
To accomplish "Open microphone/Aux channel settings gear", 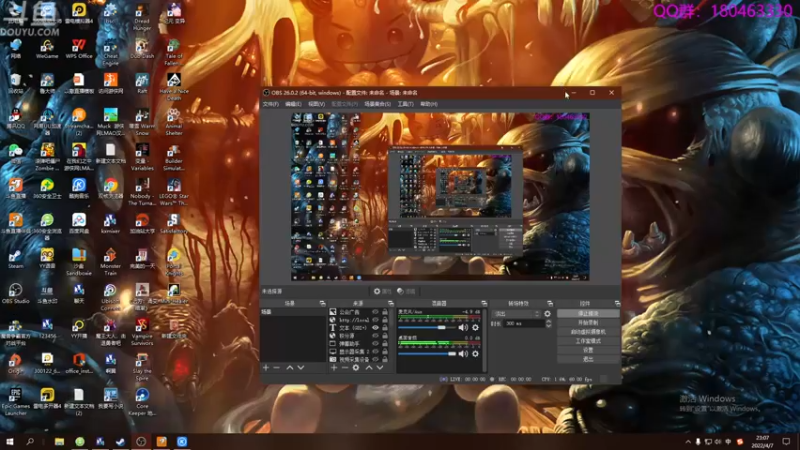I will [476, 328].
